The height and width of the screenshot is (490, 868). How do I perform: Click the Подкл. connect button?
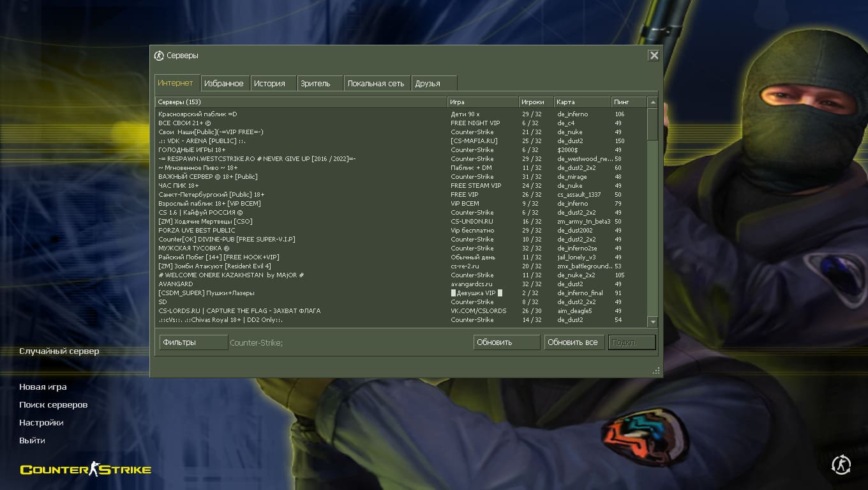[632, 342]
